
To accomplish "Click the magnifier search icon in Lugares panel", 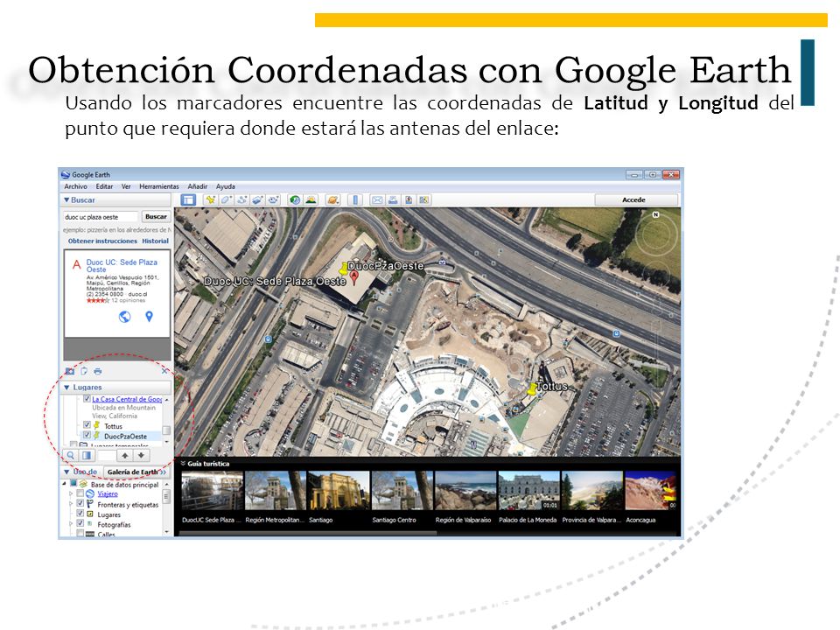I will tap(71, 455).
